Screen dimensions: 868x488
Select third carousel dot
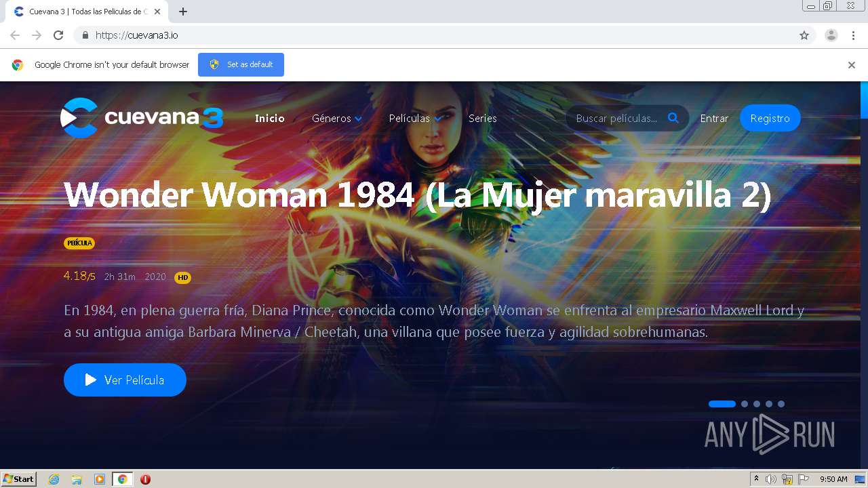[757, 404]
